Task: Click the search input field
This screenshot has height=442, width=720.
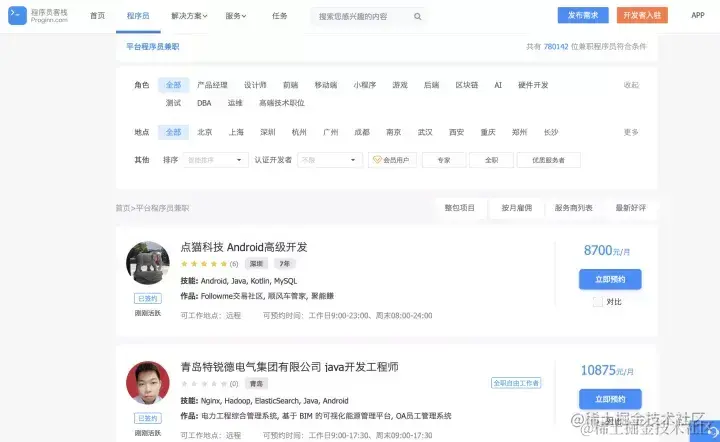Action: tap(363, 17)
